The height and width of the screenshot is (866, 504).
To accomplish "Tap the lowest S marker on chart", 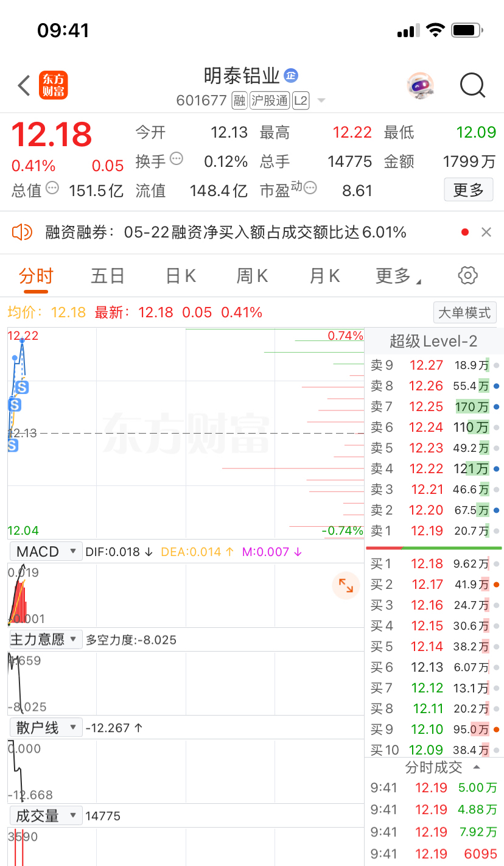I will point(12,445).
